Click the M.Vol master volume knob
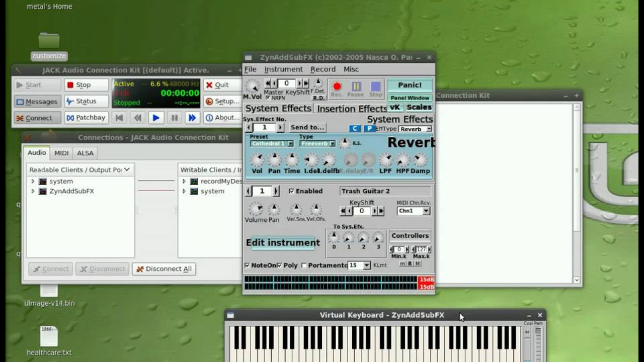 [252, 86]
